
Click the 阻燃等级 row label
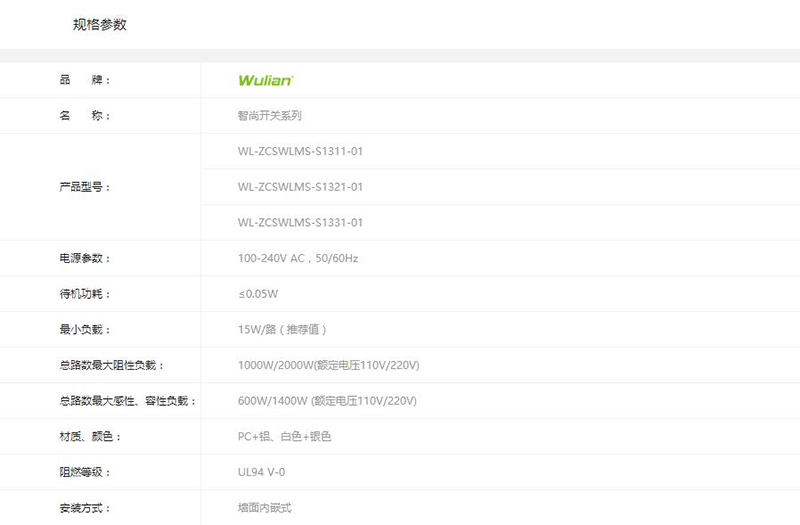[85, 472]
